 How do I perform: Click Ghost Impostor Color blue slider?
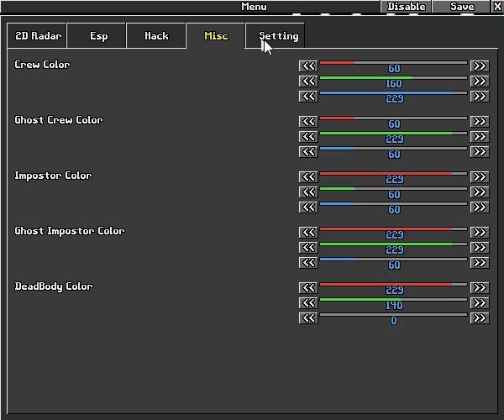[393, 260]
